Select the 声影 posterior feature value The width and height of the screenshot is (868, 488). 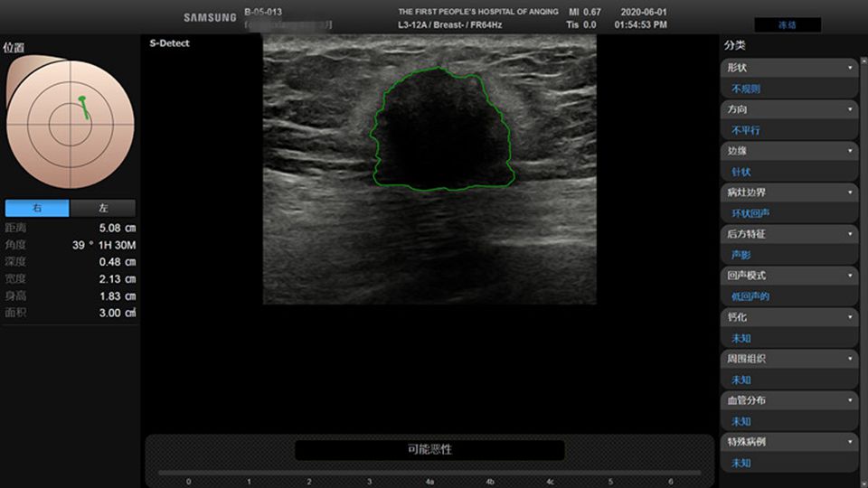pos(741,255)
